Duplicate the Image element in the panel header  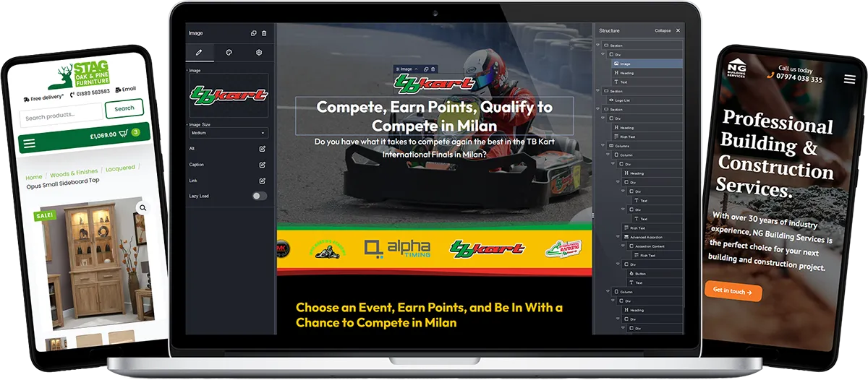tap(254, 33)
